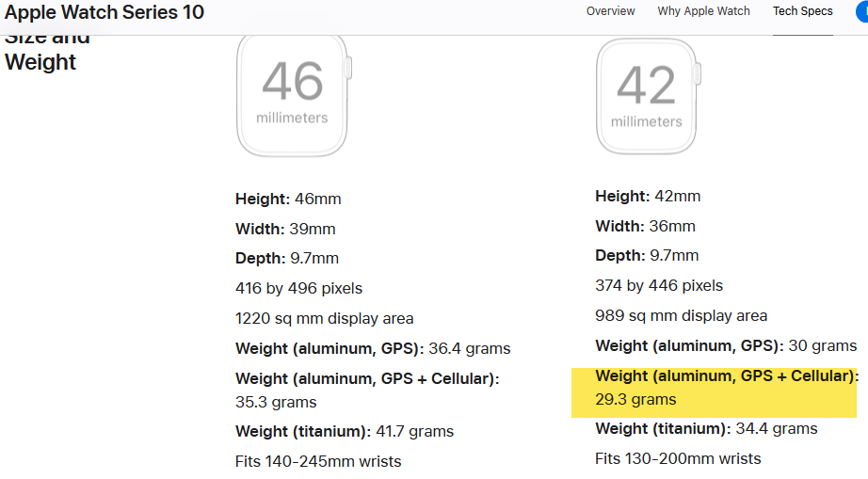Image resolution: width=868 pixels, height=479 pixels.
Task: Open the Why Apple Watch tab
Action: [703, 11]
